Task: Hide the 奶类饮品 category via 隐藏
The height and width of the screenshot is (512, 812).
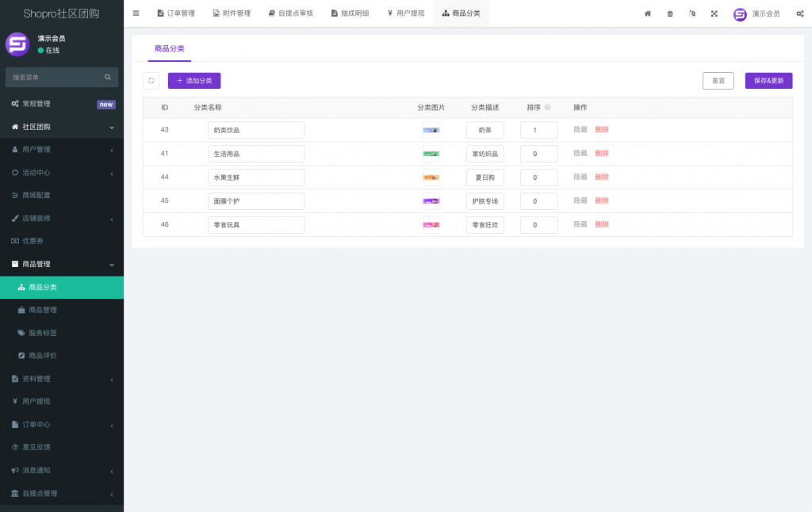Action: (x=580, y=129)
